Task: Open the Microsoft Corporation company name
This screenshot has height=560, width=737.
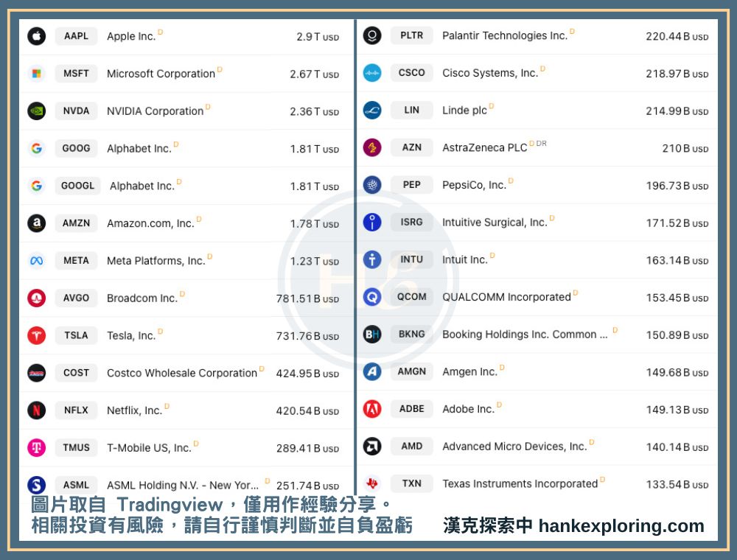Action: [161, 74]
